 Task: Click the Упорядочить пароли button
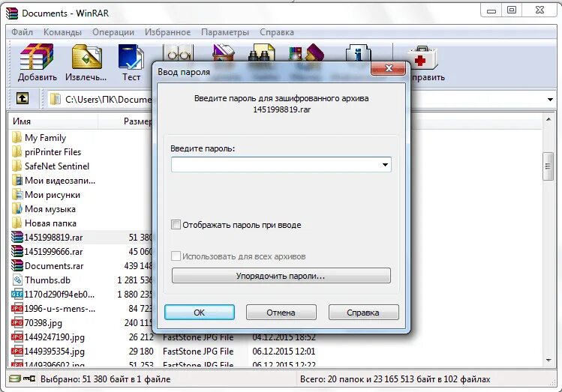[x=281, y=276]
